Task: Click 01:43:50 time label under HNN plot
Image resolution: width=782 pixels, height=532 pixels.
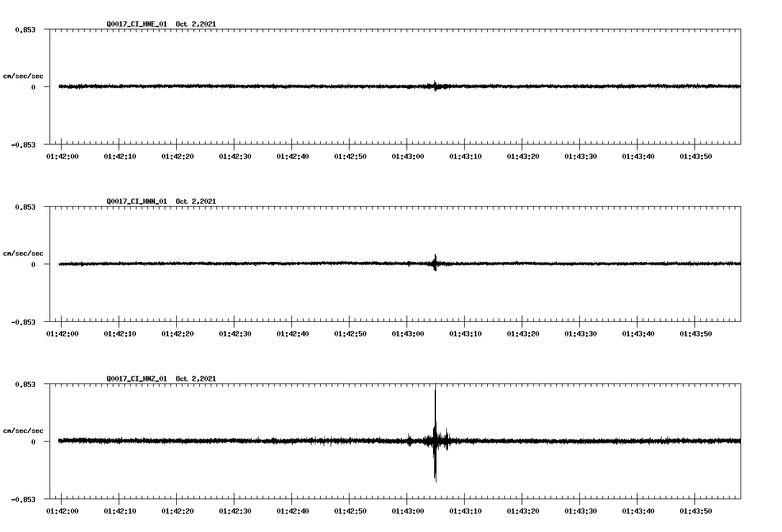Action: coord(696,334)
